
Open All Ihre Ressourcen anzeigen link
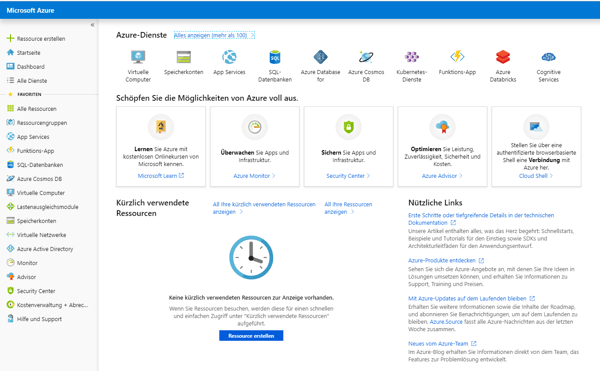tap(348, 208)
